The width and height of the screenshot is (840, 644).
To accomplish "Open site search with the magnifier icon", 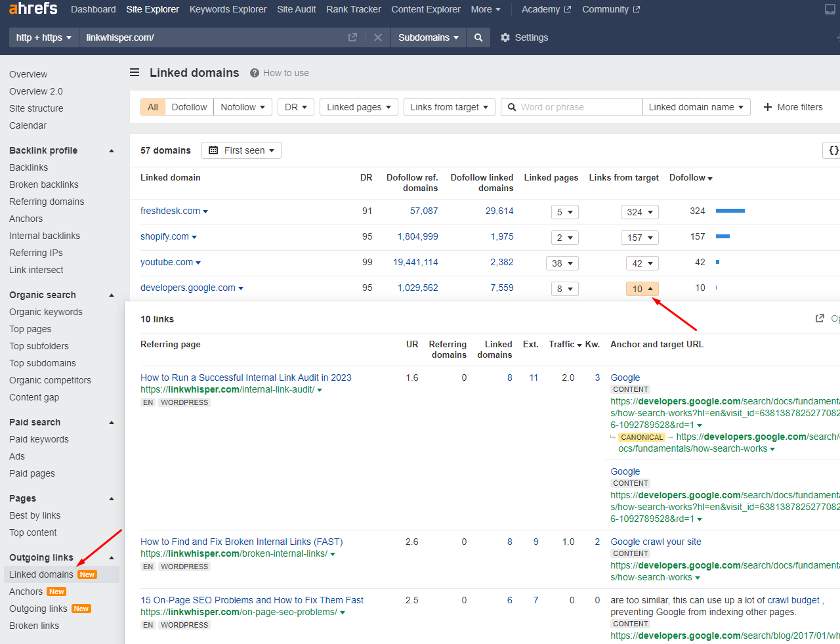I will 478,37.
